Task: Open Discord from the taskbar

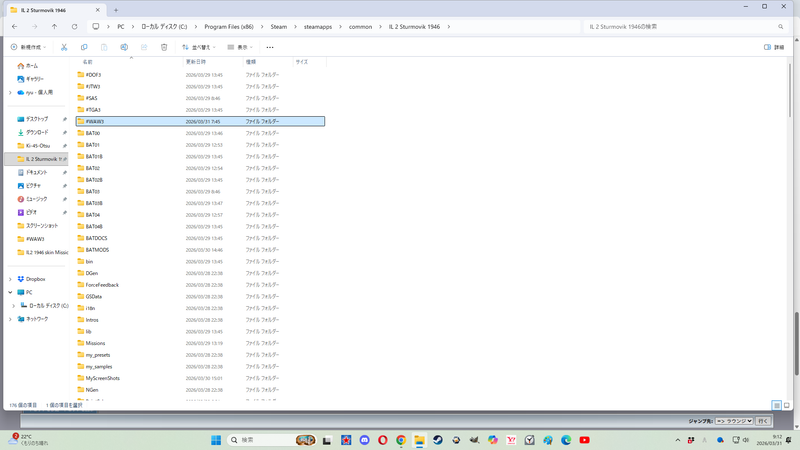Action: pos(364,440)
